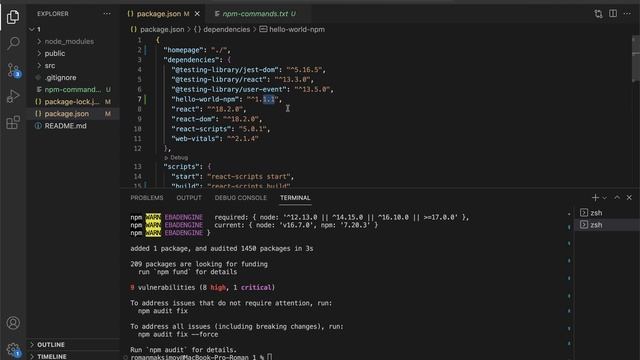Expand the src folder

click(73, 65)
